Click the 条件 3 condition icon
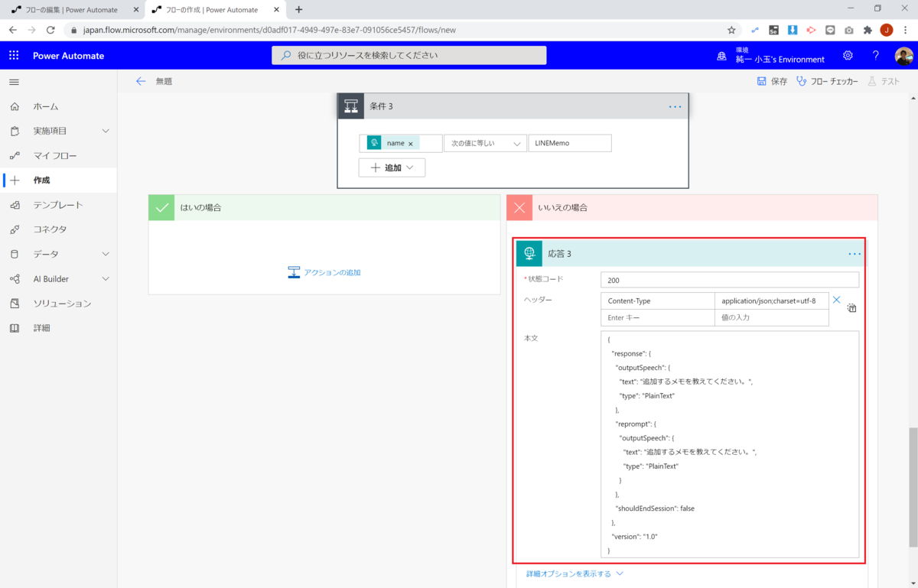 pos(351,106)
